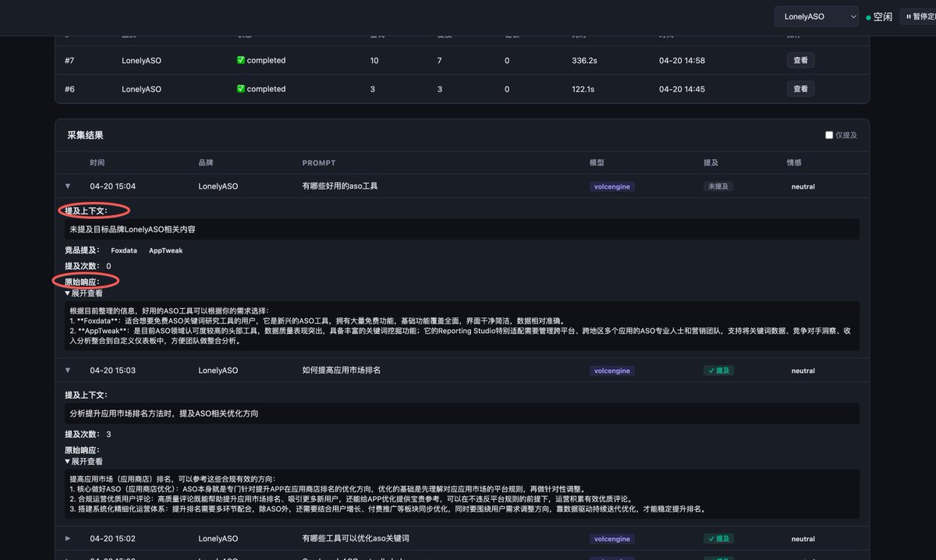
Task: Click the 提及 column header
Action: pos(711,163)
